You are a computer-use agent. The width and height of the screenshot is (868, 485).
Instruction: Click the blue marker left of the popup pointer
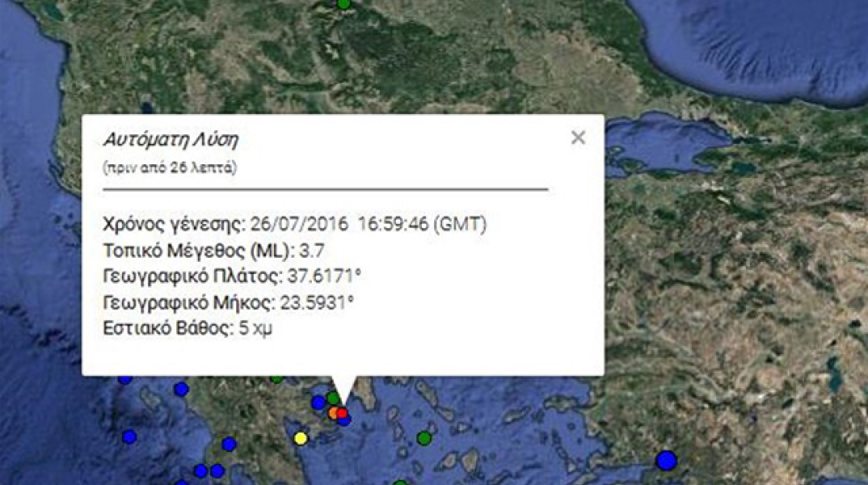(318, 403)
